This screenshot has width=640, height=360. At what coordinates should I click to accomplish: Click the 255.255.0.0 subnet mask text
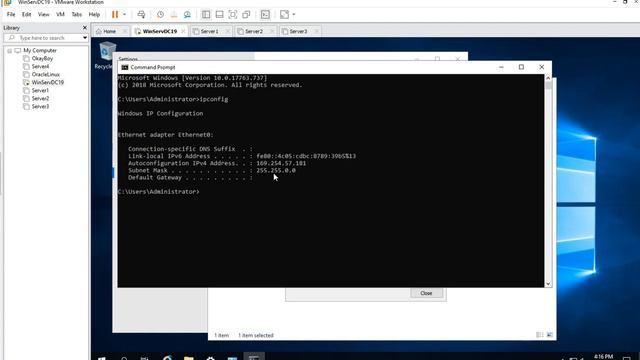coord(276,170)
